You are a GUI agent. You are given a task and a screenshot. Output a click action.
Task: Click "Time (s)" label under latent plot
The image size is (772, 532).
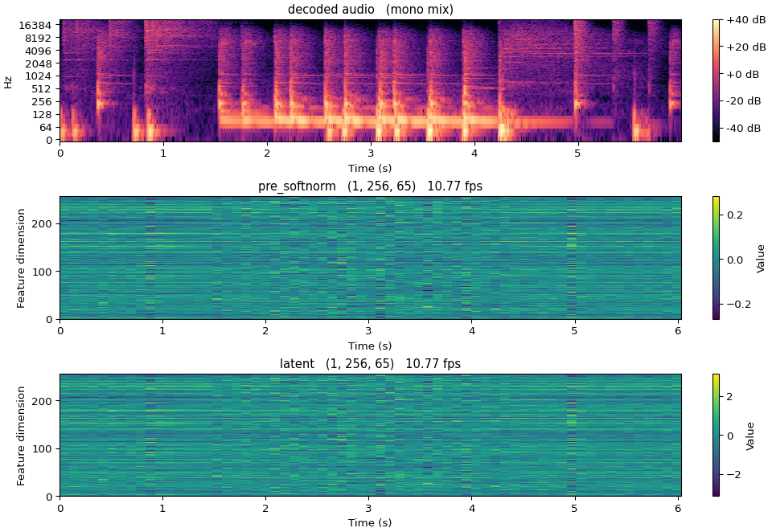click(x=370, y=522)
